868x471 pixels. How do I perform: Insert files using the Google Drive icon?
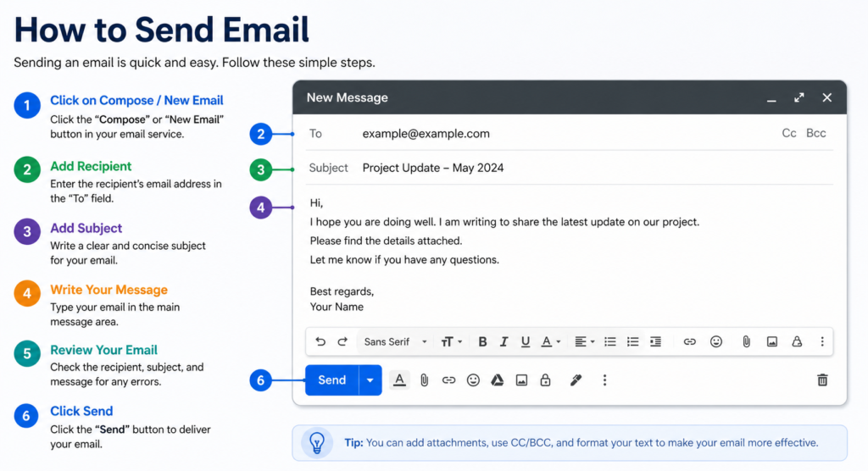(x=497, y=380)
